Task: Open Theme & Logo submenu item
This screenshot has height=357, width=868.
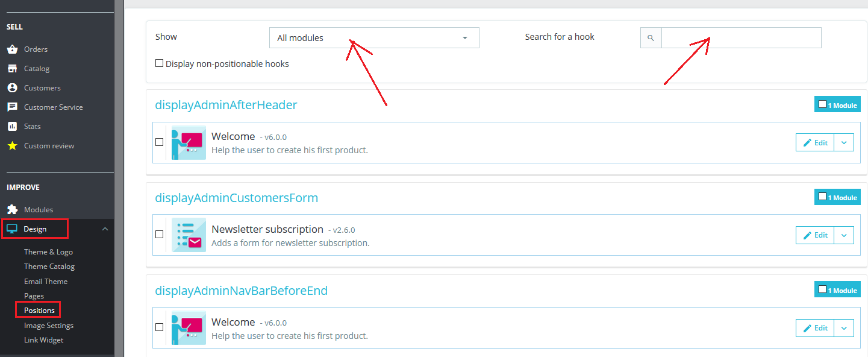Action: click(48, 252)
